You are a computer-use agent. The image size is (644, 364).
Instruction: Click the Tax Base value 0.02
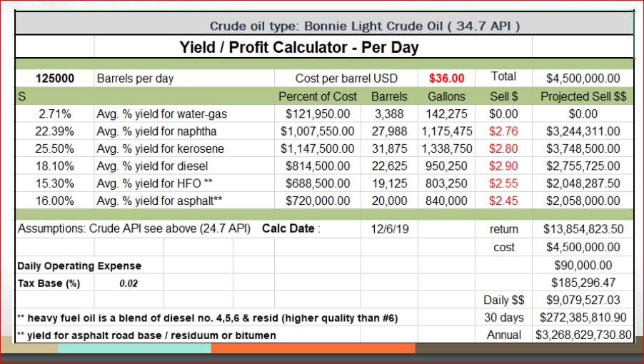tap(129, 283)
